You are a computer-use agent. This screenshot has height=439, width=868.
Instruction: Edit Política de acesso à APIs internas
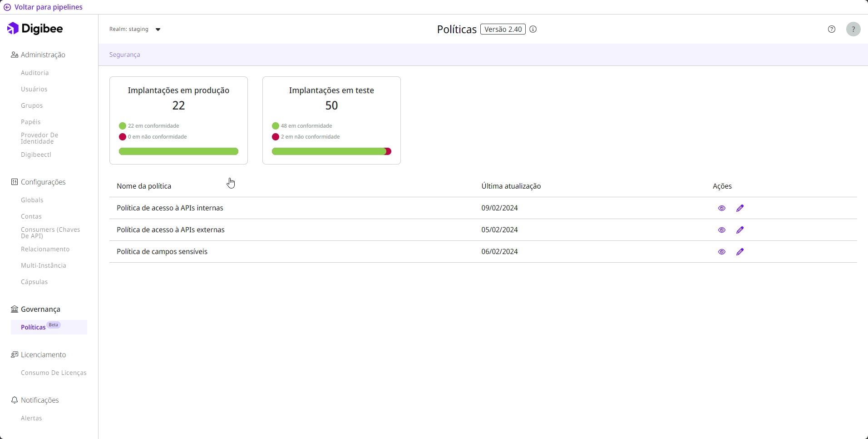point(740,208)
